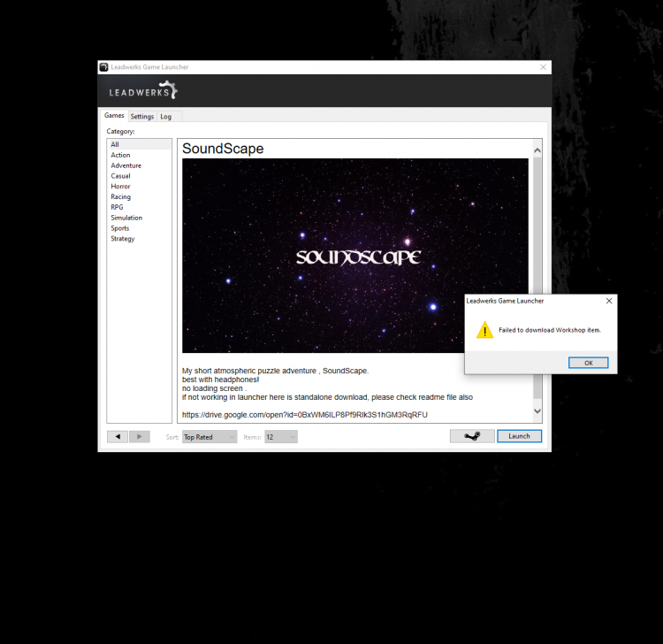Click the Leadwerks logo in header
663x644 pixels.
(143, 90)
